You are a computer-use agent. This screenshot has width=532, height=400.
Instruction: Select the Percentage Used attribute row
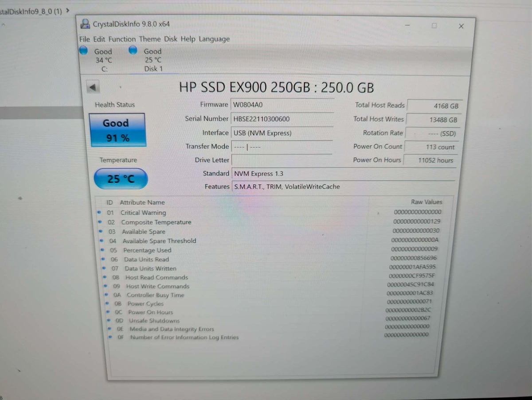tap(270, 250)
